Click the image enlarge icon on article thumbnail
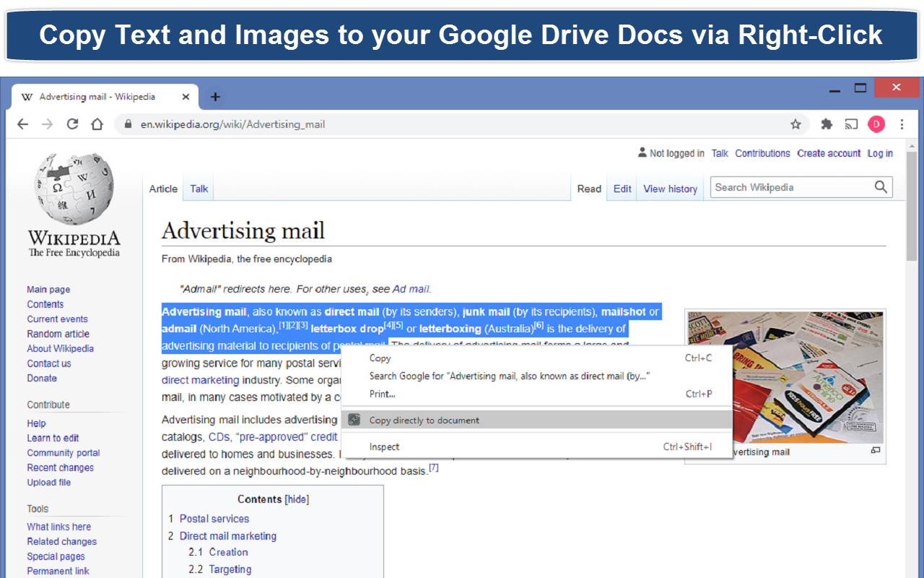Viewport: 924px width, 578px height. pos(875,450)
